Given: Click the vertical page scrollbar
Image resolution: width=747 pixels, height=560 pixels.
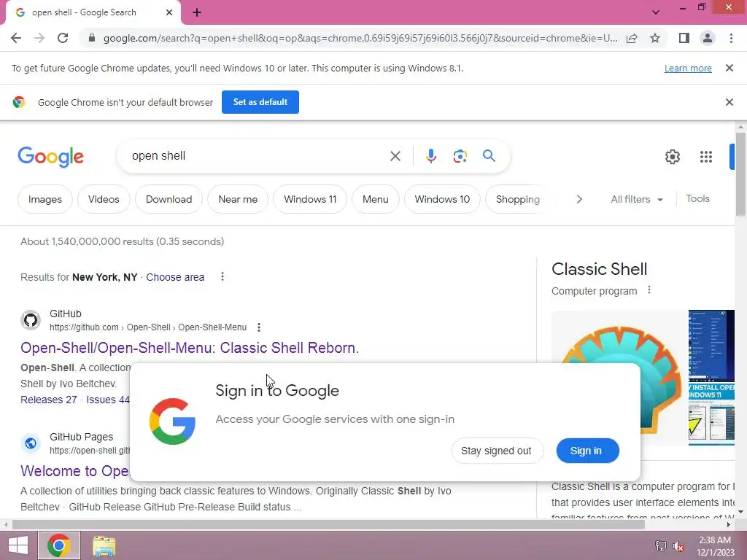Looking at the screenshot, I should (x=740, y=174).
